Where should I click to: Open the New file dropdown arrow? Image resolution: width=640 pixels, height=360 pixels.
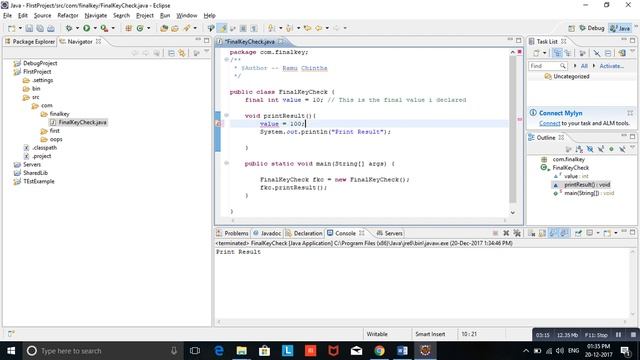point(20,28)
